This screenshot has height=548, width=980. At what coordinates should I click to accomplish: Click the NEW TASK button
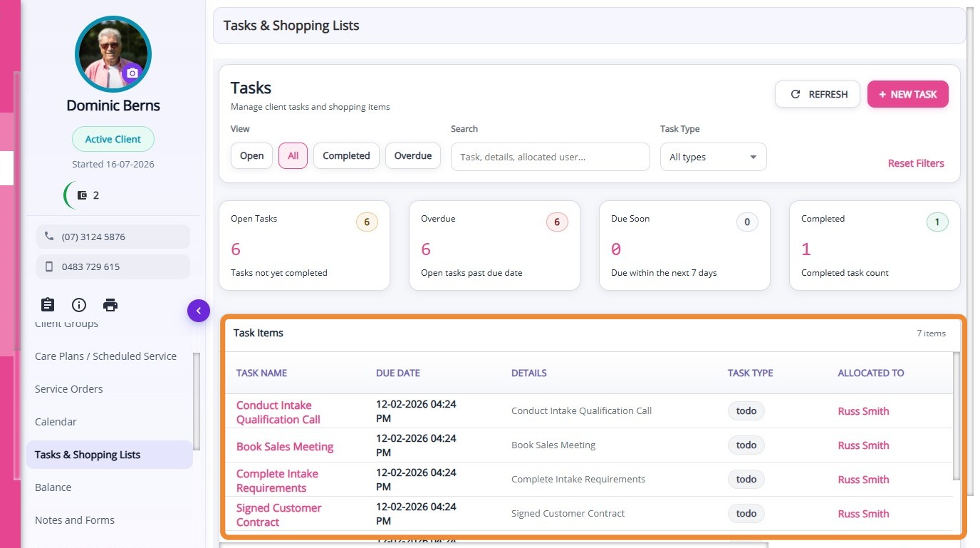(908, 94)
